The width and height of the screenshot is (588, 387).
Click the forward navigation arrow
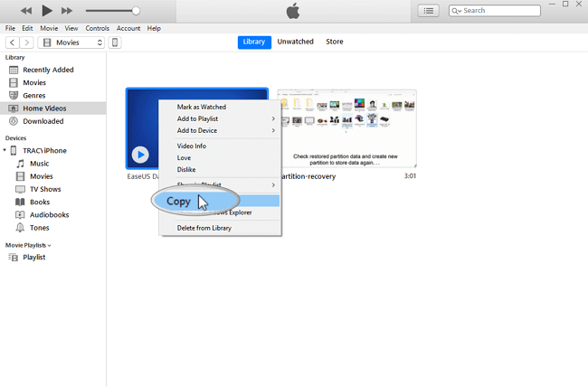point(27,42)
